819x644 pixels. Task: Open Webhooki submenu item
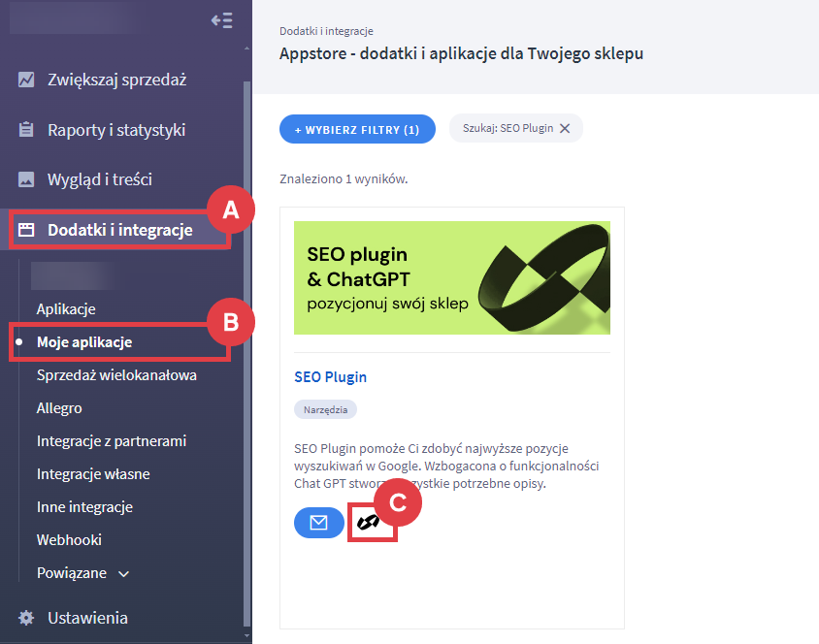pos(69,539)
